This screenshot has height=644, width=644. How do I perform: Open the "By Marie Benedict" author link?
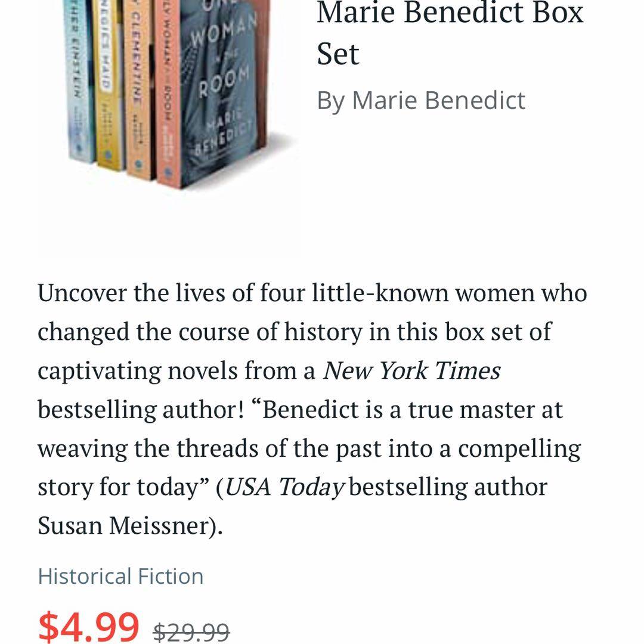point(421,100)
